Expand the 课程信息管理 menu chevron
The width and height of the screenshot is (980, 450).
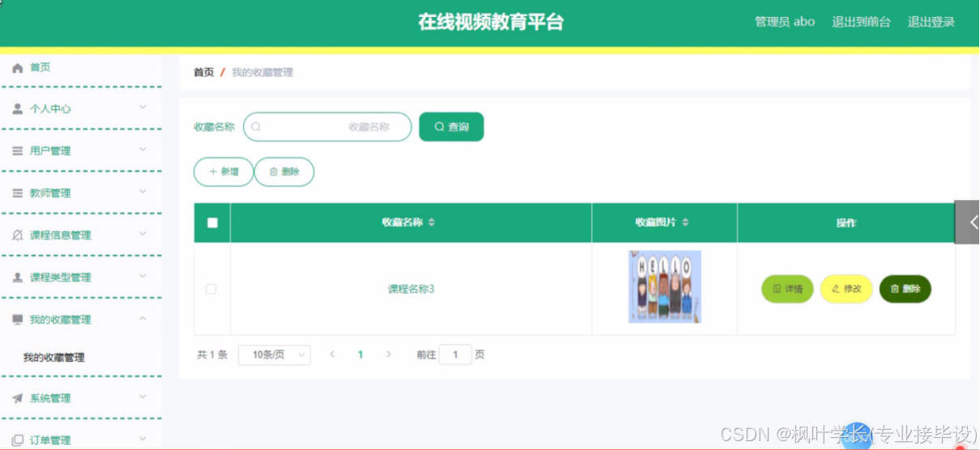(x=143, y=233)
